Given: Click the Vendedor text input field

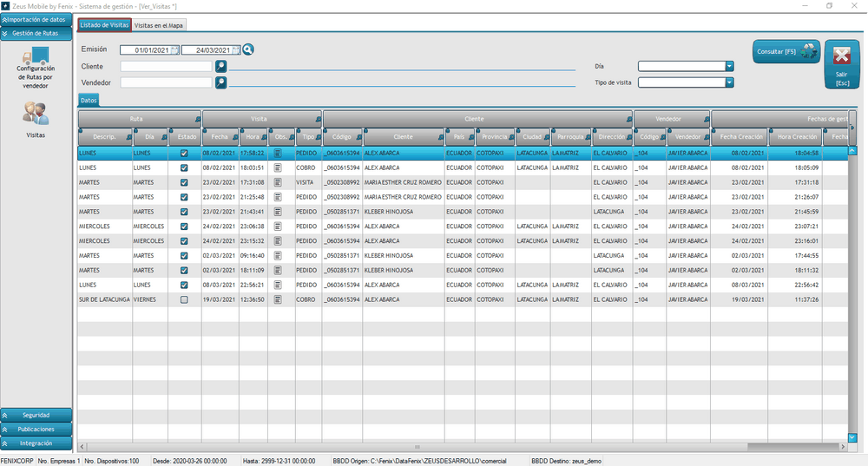Looking at the screenshot, I should pyautogui.click(x=166, y=83).
